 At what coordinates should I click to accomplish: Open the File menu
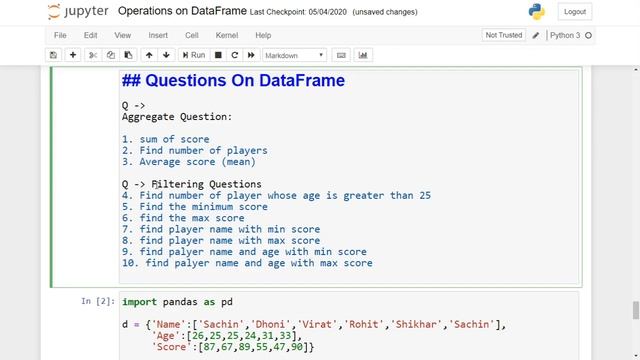(x=60, y=36)
